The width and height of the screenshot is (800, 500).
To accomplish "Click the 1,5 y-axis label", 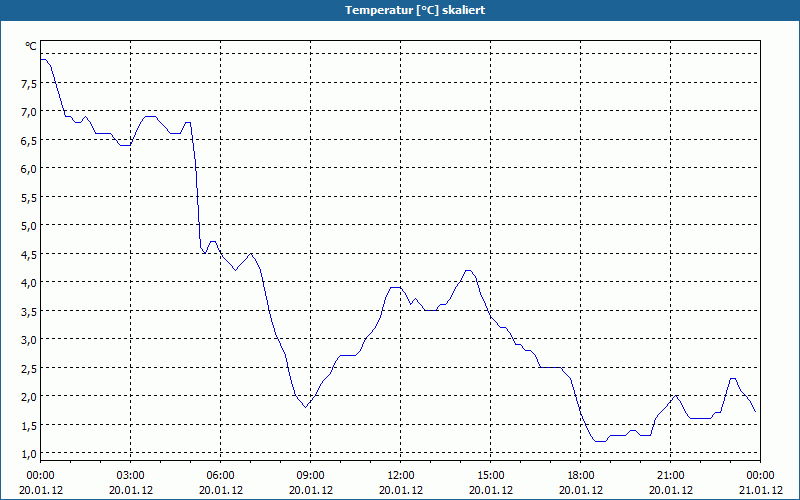I will 29,426.
